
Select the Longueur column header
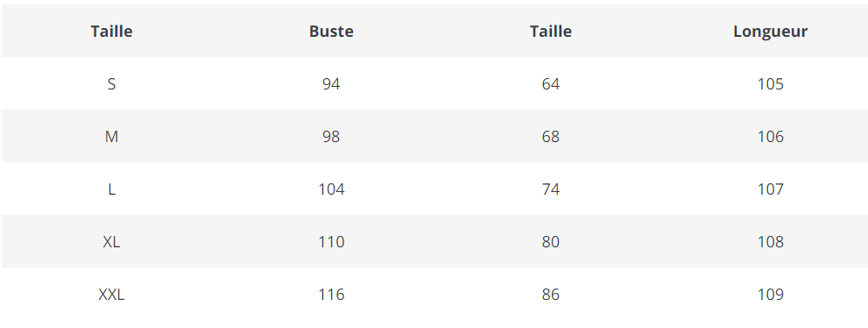pos(770,32)
